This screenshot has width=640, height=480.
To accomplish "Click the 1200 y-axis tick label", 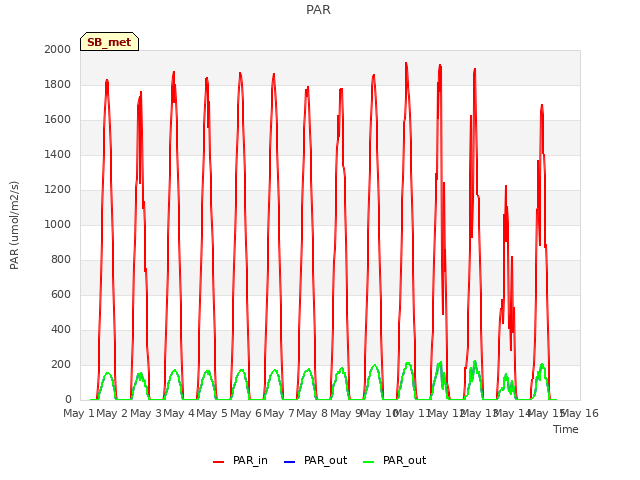I will coord(58,189).
